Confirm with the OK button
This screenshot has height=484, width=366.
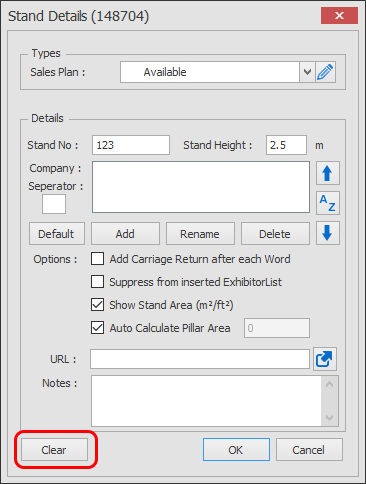236,450
